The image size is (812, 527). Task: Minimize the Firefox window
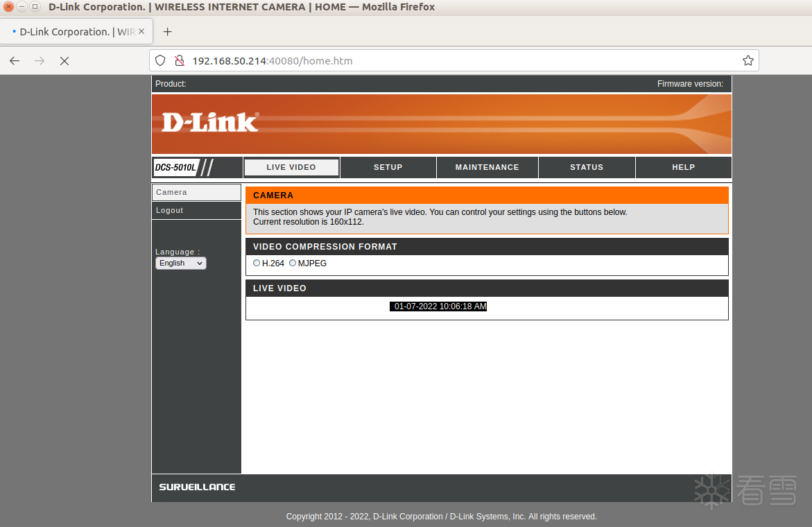tap(21, 7)
